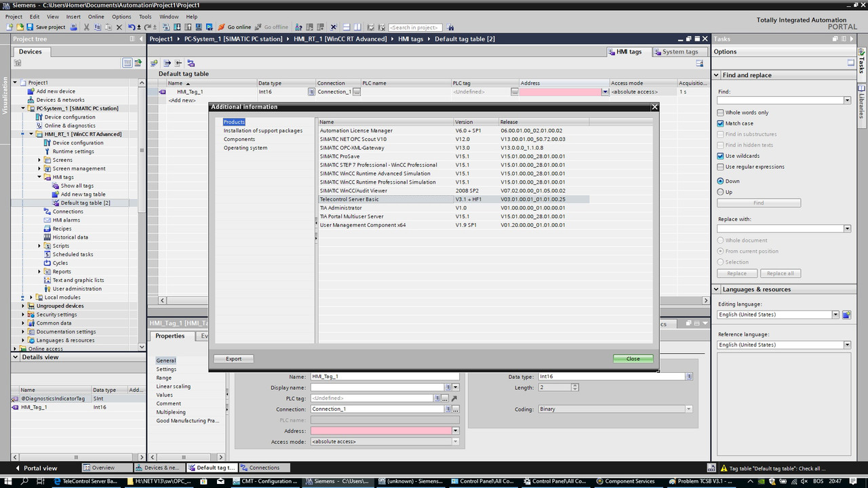Open the Options menu
868x488 pixels.
coord(121,17)
